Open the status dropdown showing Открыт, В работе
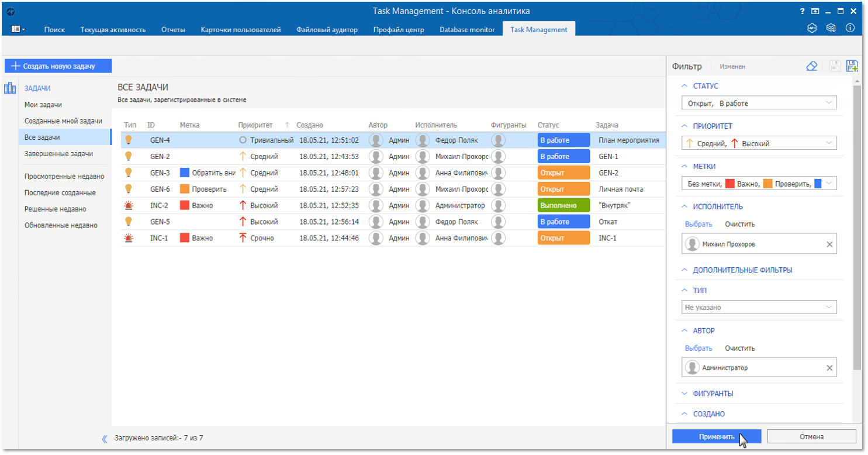Screen dimensions: 868x455 point(759,103)
